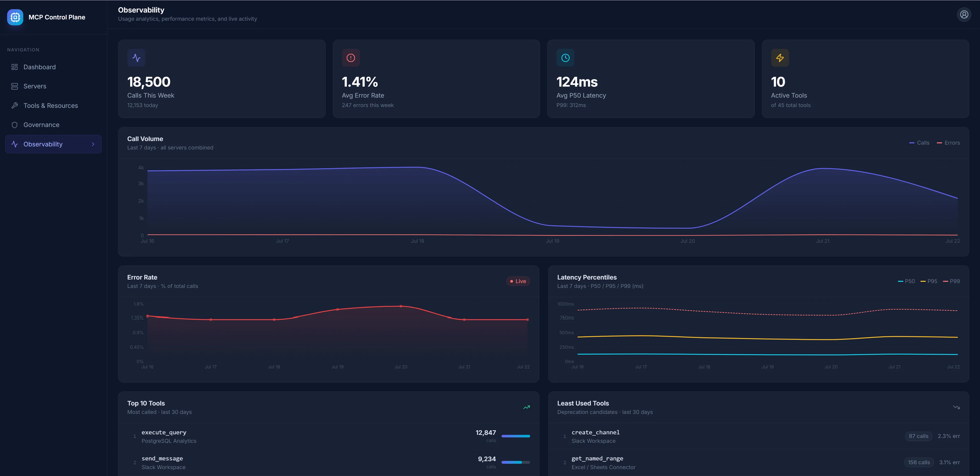Click the Live badge on Error Rate
Screen dimensions: 980x476
(518, 281)
